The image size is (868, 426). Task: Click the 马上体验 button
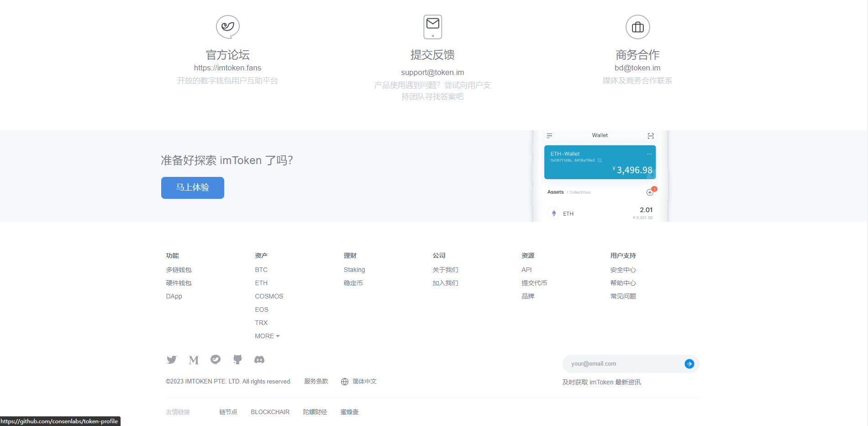click(193, 188)
